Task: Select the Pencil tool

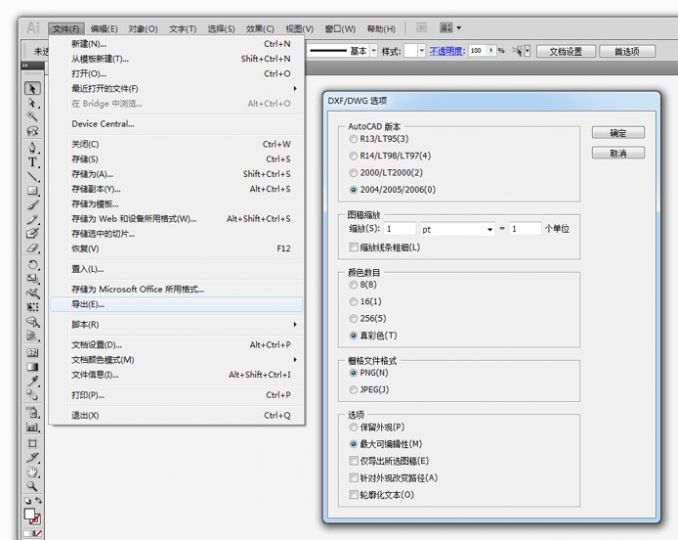Action: [32, 219]
